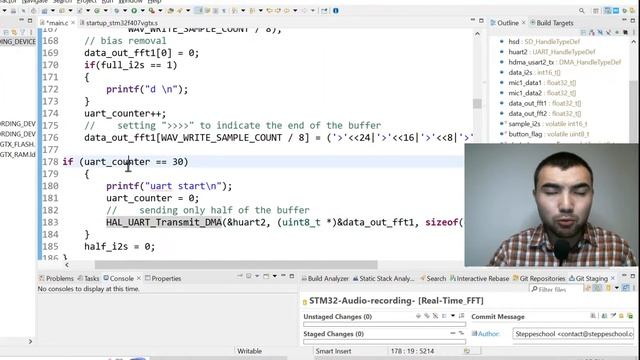The width and height of the screenshot is (640, 360).
Task: Click Staged Changes unstage all icon
Action: pyautogui.click(x=462, y=333)
